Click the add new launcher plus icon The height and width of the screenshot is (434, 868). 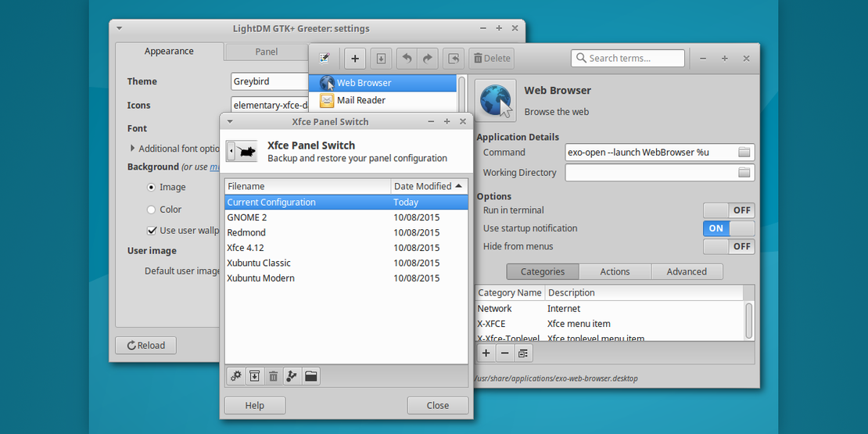click(x=354, y=59)
